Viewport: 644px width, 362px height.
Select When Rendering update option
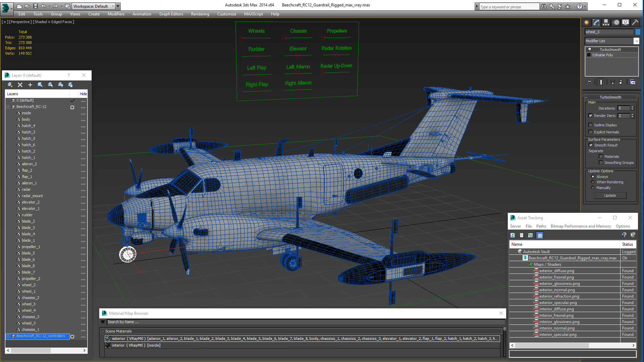point(593,182)
